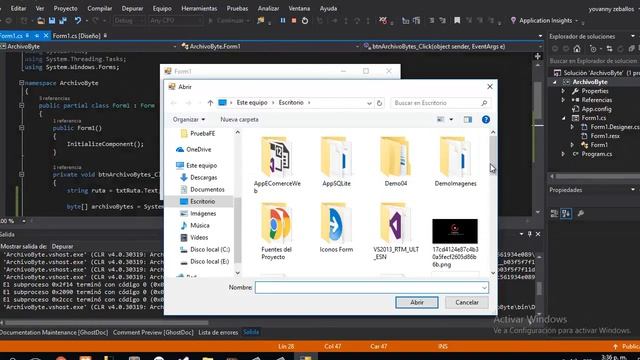Toggle the preview pane in Abrir dialog
Image resolution: width=640 pixels, height=360 pixels.
(x=468, y=120)
